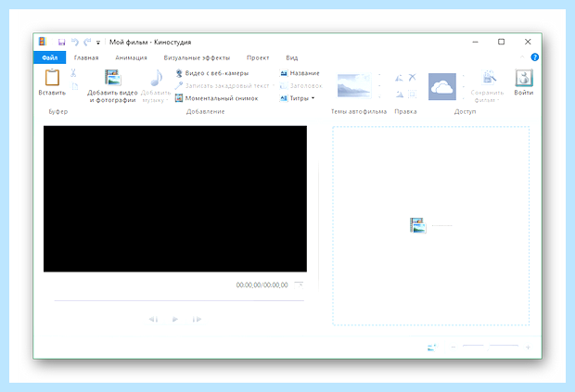The height and width of the screenshot is (392, 575).
Task: Click the zoom out minus button
Action: (x=454, y=347)
